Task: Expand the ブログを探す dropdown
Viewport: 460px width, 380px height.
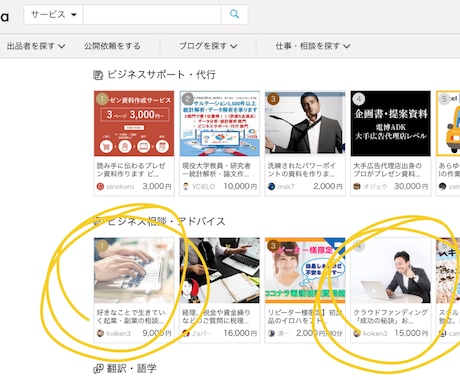Action: [x=208, y=46]
